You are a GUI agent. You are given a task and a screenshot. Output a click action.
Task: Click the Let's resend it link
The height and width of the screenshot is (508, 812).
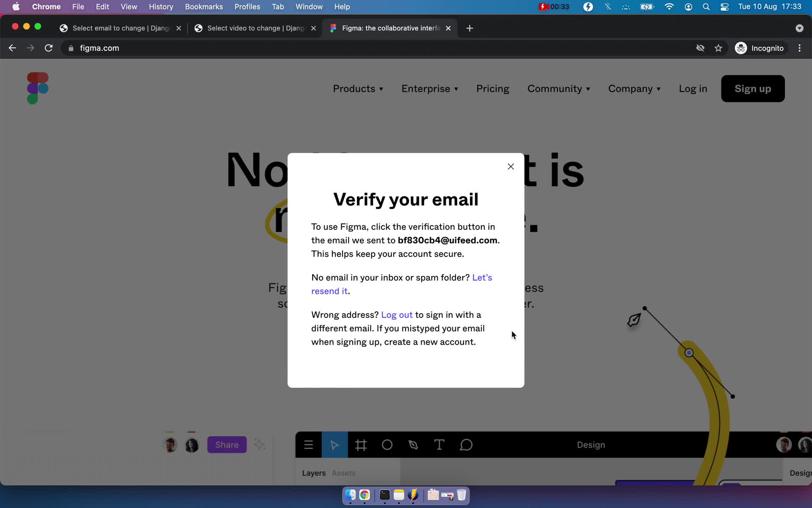coord(482,278)
